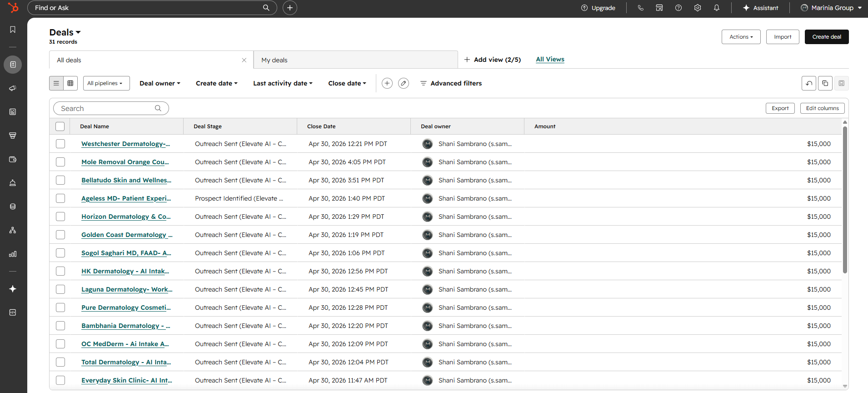
Task: Click the Export button
Action: (780, 108)
